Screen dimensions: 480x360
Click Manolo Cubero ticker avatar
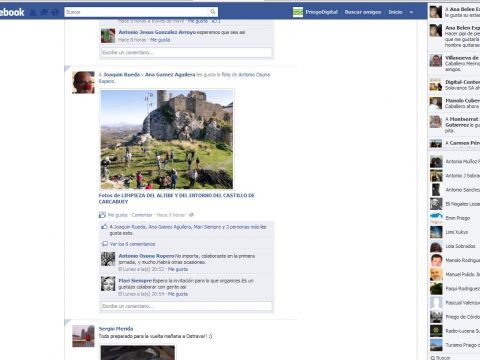pos(436,103)
